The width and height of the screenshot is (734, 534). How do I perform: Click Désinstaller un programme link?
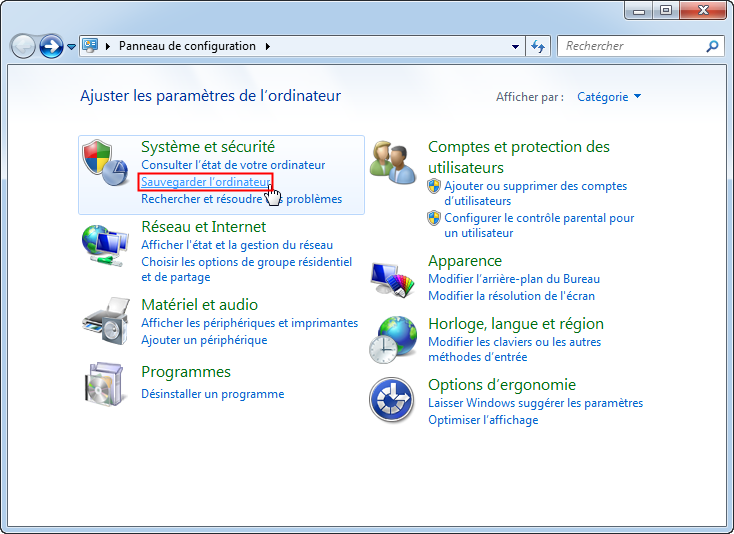pos(213,394)
